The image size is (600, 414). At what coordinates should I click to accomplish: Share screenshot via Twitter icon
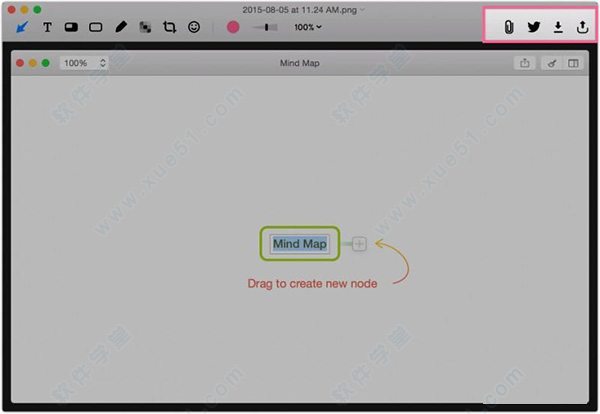click(x=533, y=27)
